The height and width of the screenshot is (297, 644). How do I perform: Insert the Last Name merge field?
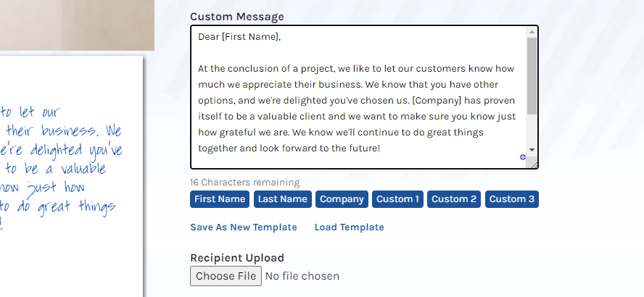283,199
